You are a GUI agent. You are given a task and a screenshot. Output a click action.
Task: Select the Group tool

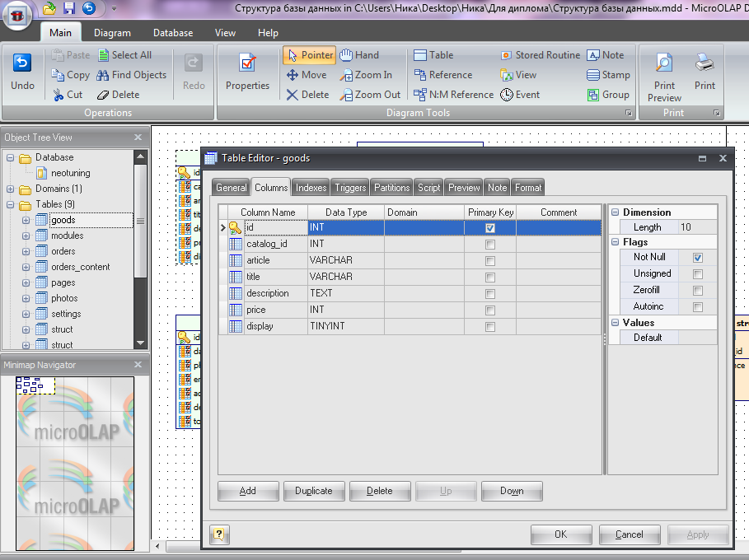[608, 95]
